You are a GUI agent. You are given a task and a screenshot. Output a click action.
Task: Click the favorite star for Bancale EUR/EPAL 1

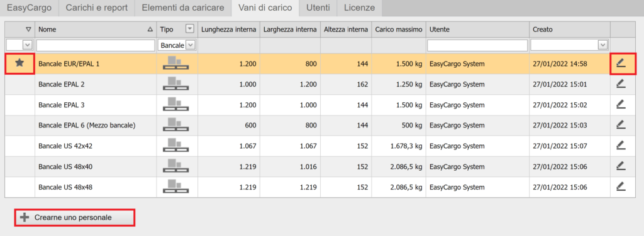pos(19,63)
